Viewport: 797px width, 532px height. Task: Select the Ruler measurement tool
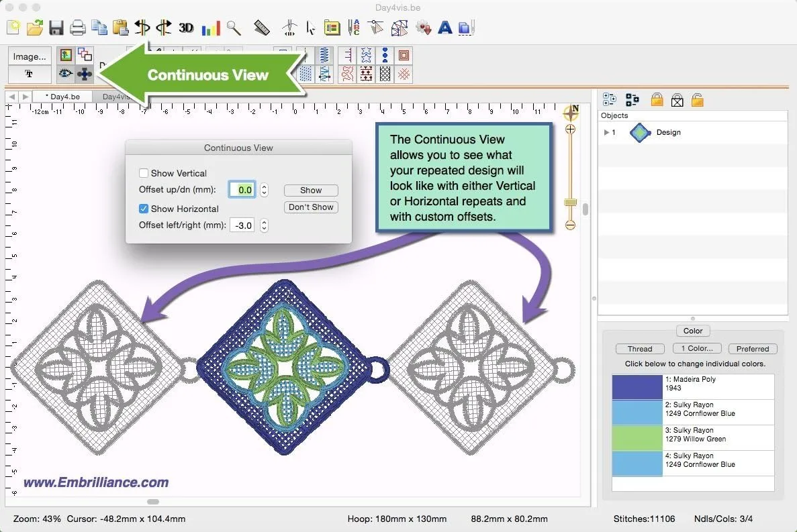262,28
